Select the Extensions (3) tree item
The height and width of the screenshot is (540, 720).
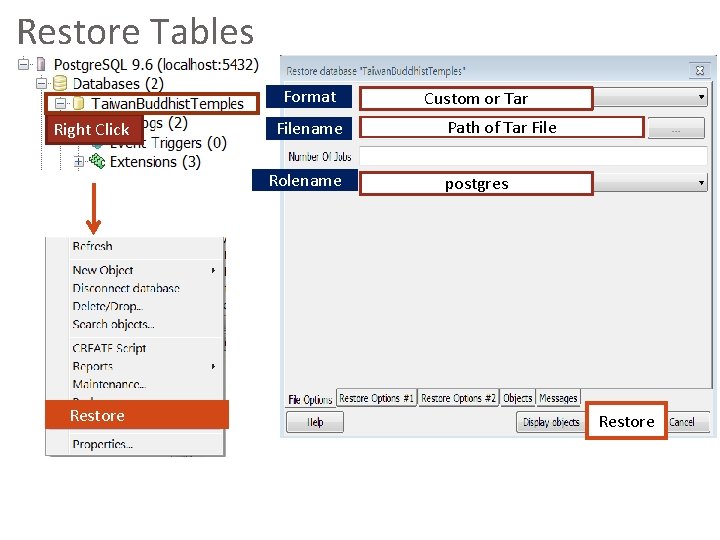[155, 162]
